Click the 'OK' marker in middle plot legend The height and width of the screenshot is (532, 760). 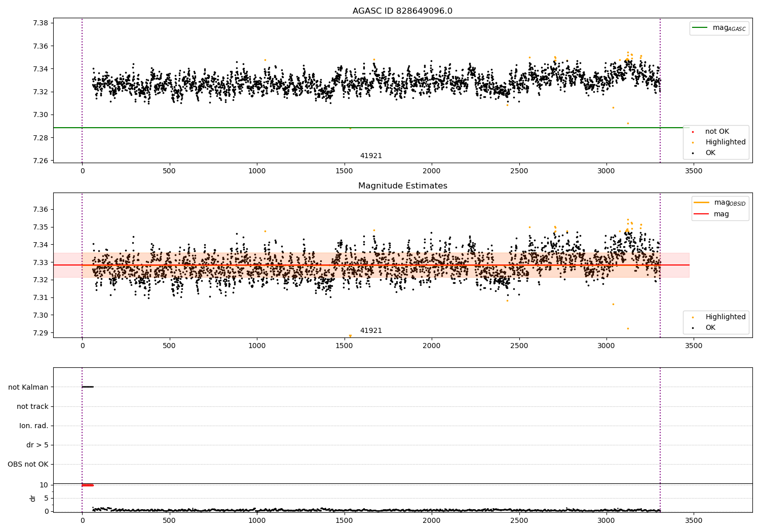click(x=693, y=328)
